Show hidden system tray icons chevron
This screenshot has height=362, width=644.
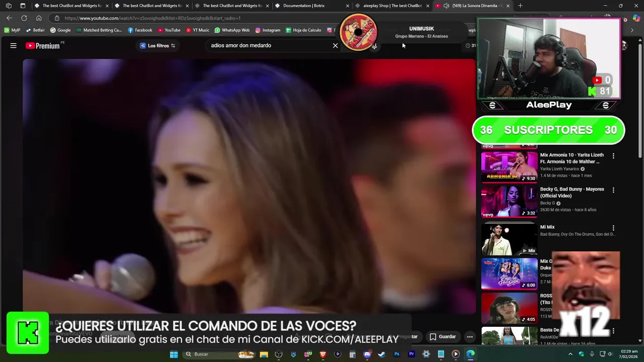[571, 354]
